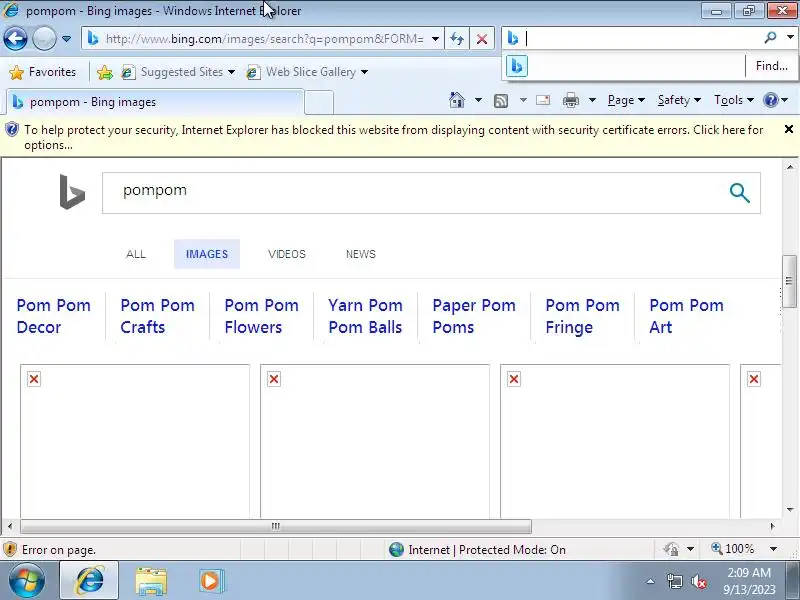
Task: Open Pom Pom Flowers suggestion link
Action: coord(262,316)
